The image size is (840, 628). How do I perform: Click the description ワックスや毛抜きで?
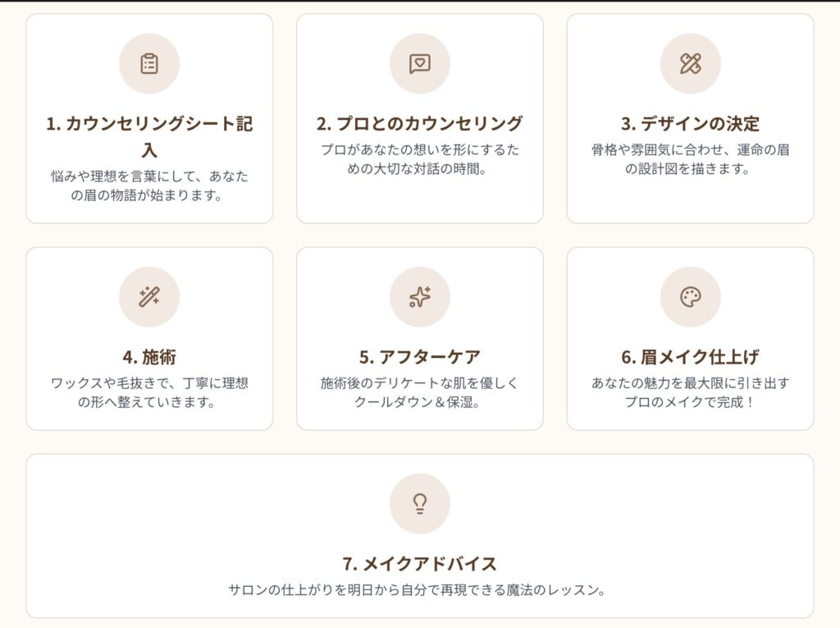149,392
